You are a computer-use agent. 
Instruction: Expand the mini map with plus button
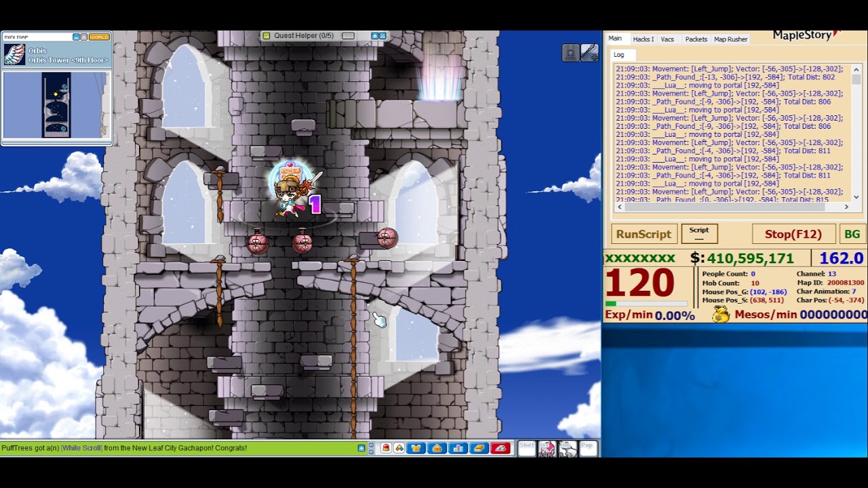tap(84, 37)
